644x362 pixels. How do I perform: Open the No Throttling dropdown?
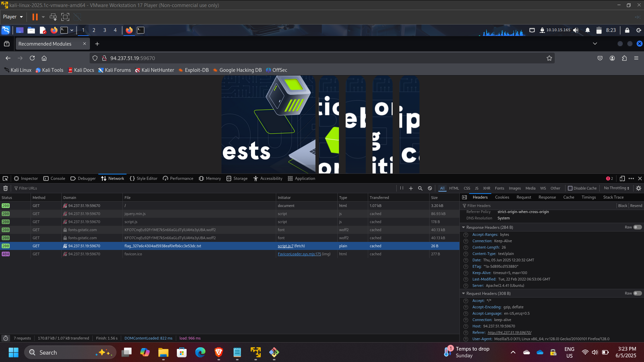coord(616,188)
